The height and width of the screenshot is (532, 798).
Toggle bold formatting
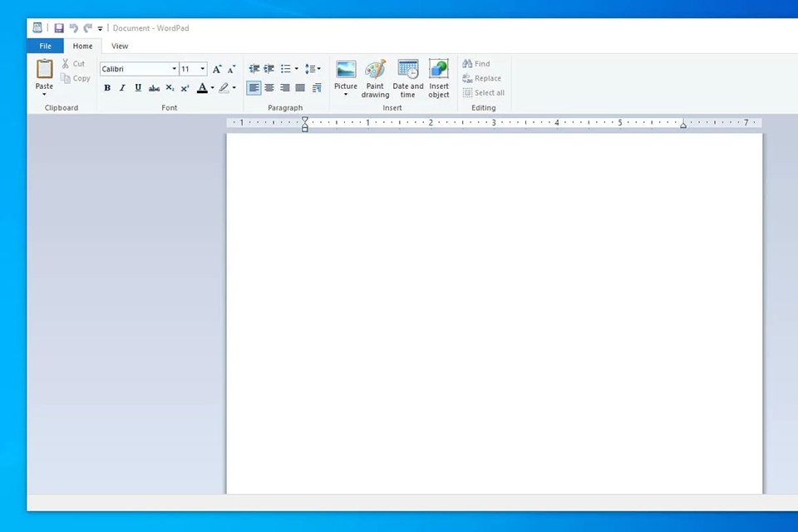[x=106, y=87]
